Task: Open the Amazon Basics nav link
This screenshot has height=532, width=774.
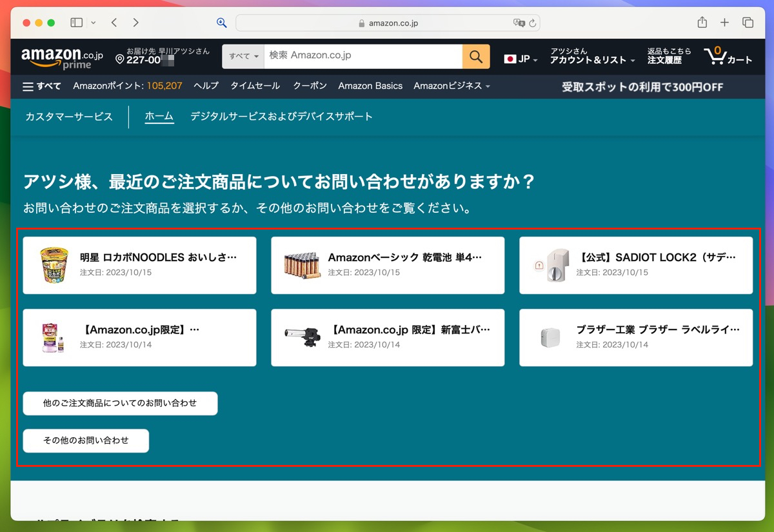Action: (x=370, y=86)
